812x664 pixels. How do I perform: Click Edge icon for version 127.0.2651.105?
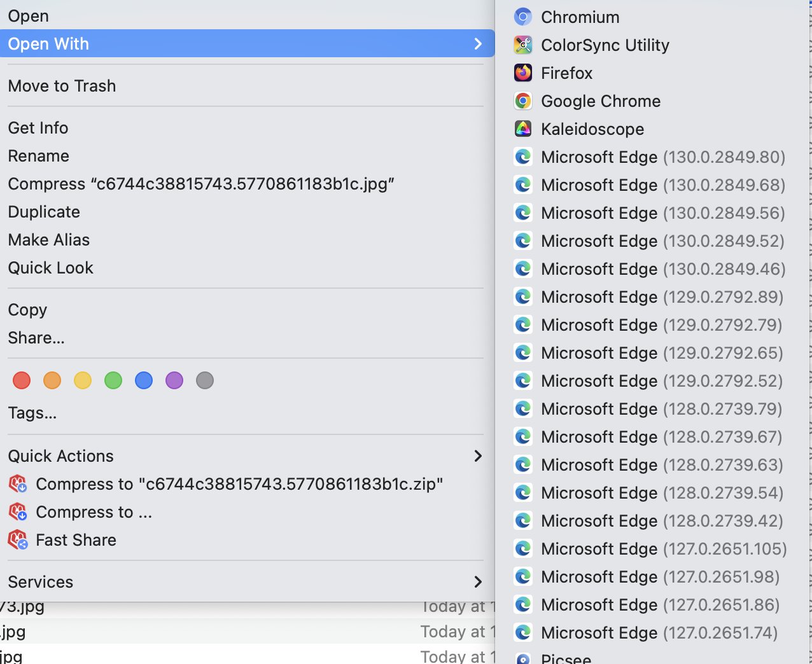tap(523, 549)
